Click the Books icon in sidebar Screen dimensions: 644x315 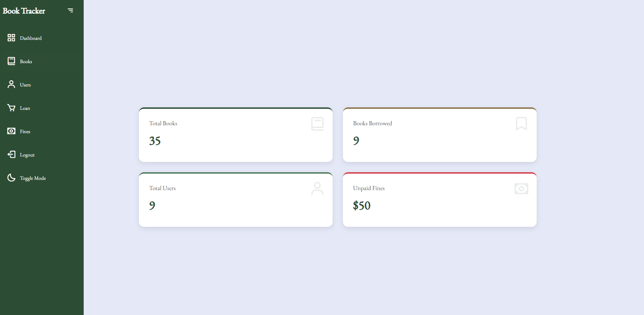coord(11,61)
